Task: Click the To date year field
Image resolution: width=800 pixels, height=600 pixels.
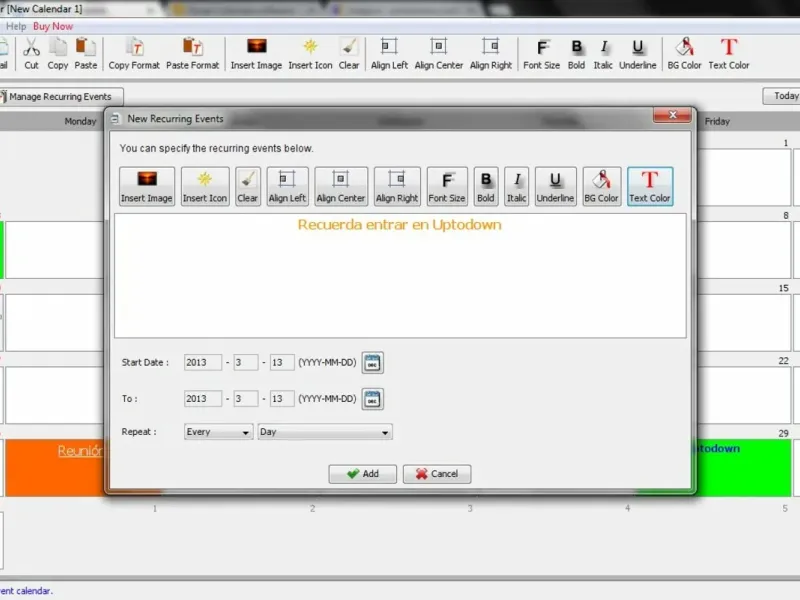Action: 203,399
